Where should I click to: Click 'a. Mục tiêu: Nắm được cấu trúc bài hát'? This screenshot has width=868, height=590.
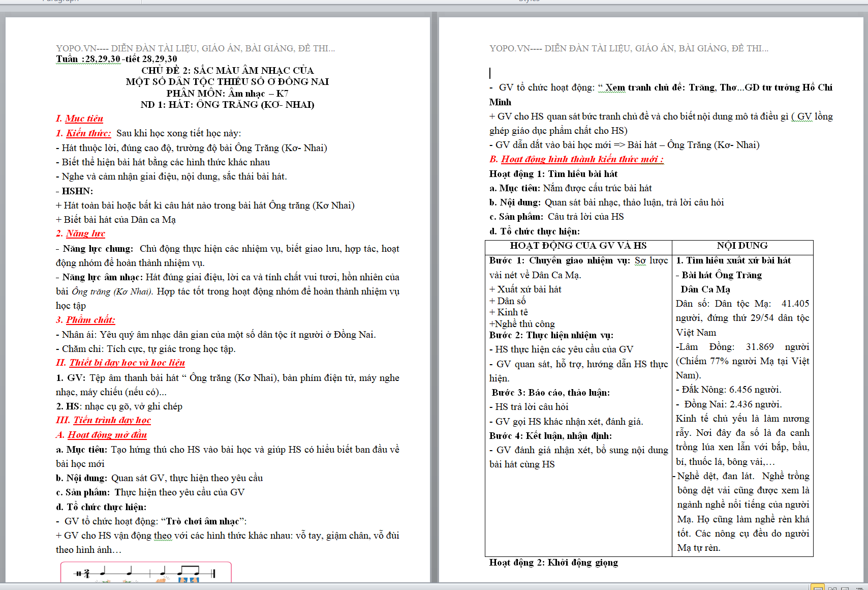pos(570,188)
